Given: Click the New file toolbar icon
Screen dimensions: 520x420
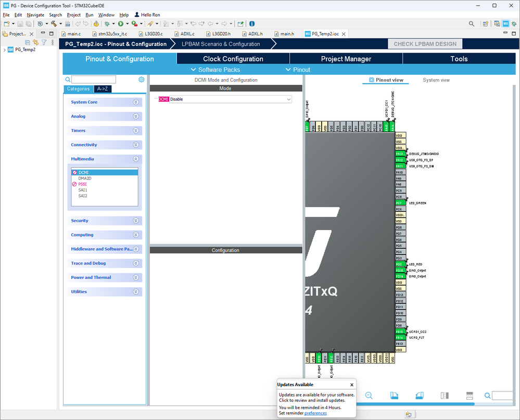Looking at the screenshot, I should [x=6, y=24].
